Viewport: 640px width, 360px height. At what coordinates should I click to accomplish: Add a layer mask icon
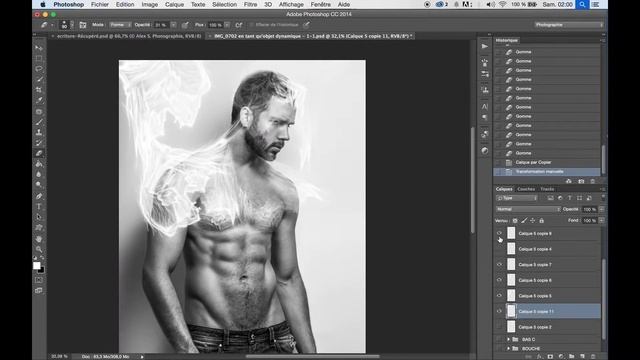pyautogui.click(x=550, y=356)
